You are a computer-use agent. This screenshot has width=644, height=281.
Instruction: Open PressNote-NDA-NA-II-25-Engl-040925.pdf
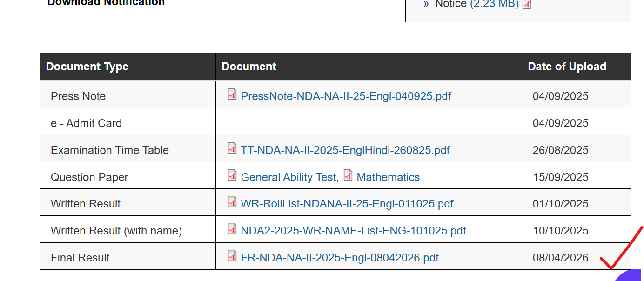(346, 96)
